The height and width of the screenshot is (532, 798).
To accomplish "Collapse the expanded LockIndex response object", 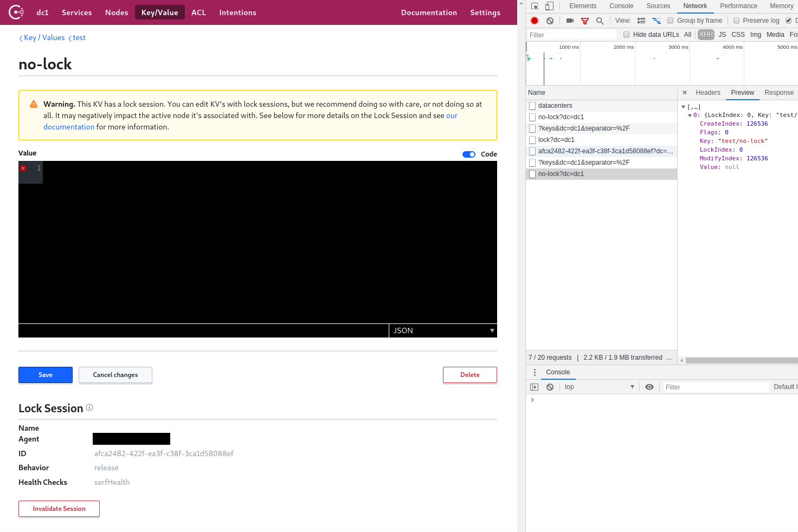I will (690, 114).
